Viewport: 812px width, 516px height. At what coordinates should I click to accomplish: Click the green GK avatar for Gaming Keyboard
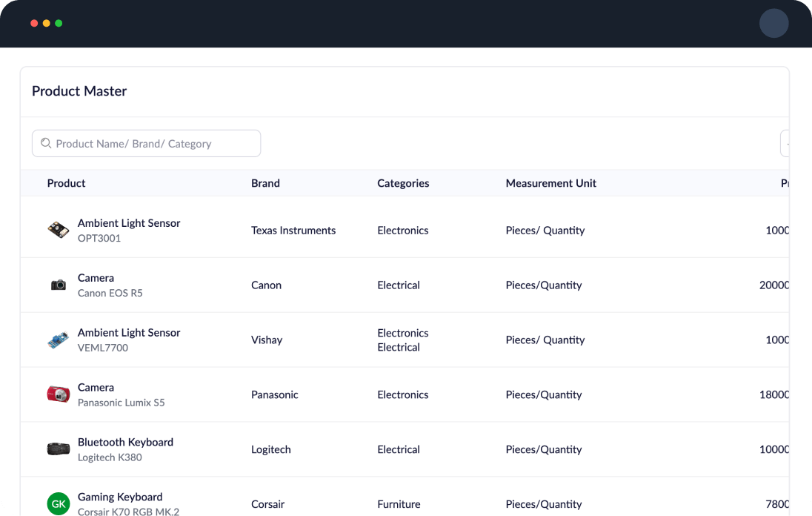click(59, 503)
